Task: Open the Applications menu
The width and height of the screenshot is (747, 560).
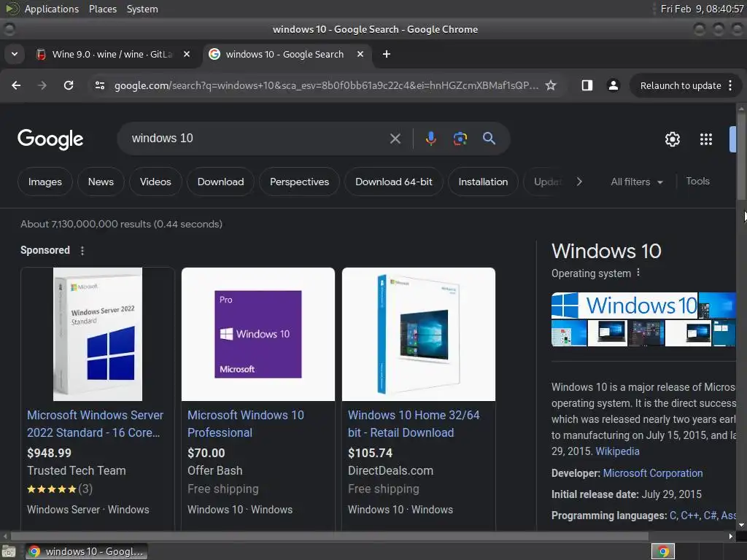Action: coord(52,9)
